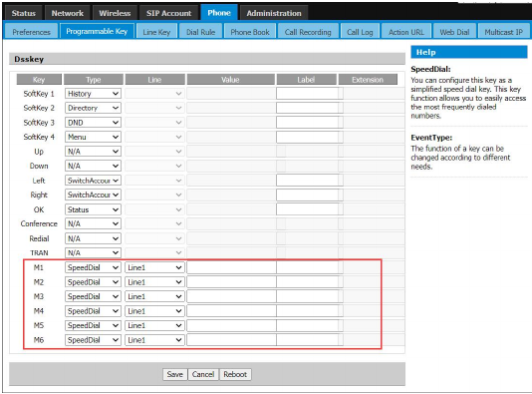The height and width of the screenshot is (394, 532).
Task: Open the Status top tab
Action: click(23, 13)
